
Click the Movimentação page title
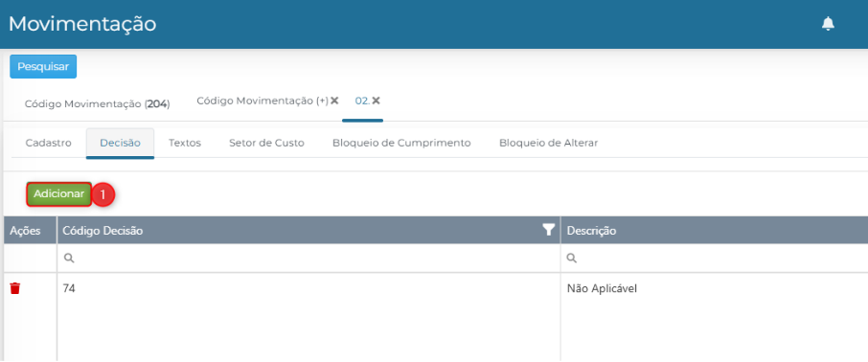[82, 24]
